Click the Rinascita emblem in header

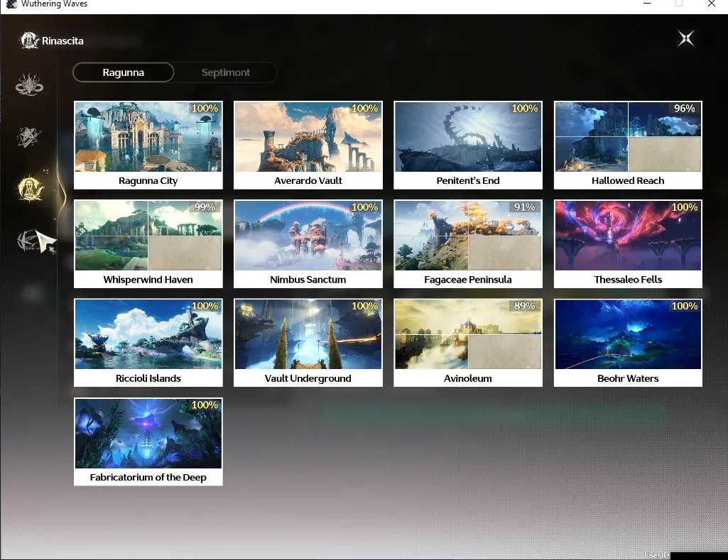pyautogui.click(x=29, y=40)
